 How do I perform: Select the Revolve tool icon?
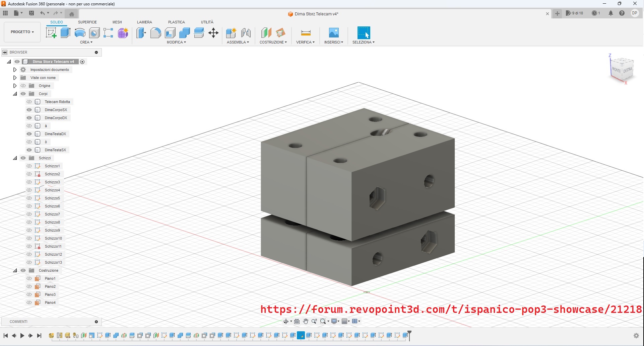(80, 33)
